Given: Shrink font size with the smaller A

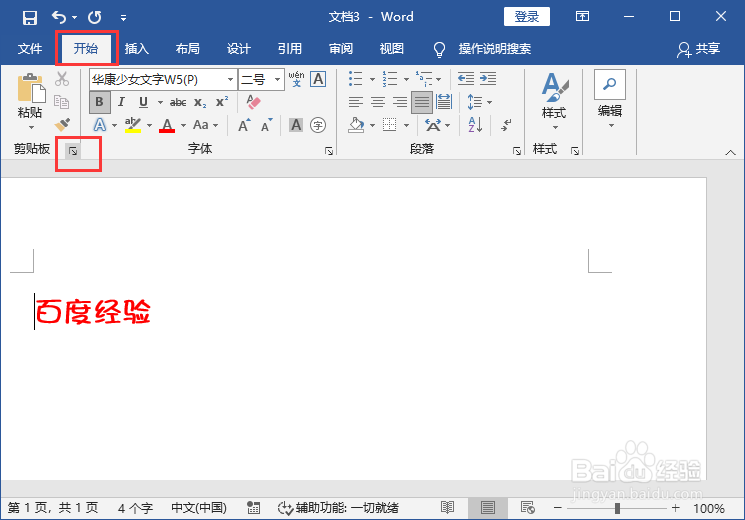Looking at the screenshot, I should (267, 125).
